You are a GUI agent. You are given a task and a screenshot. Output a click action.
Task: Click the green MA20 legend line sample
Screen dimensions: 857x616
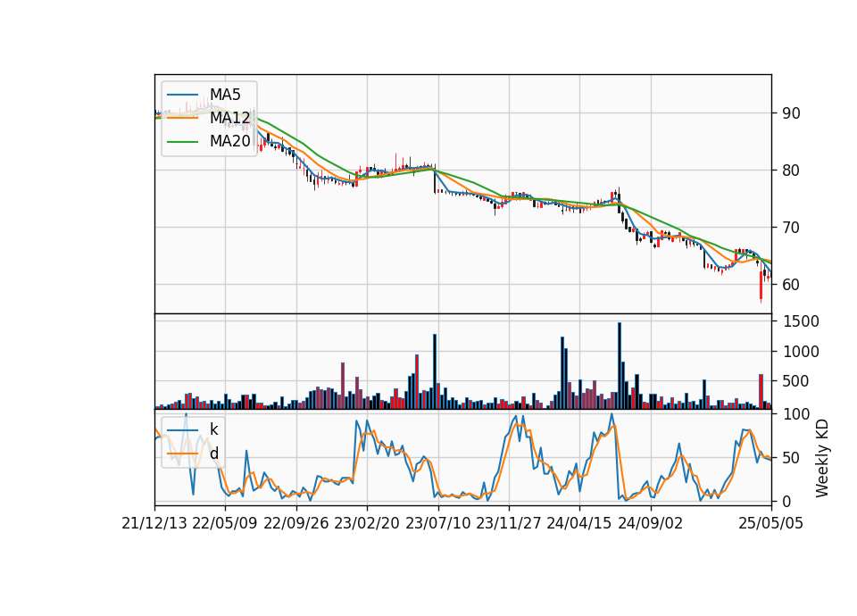tap(182, 141)
